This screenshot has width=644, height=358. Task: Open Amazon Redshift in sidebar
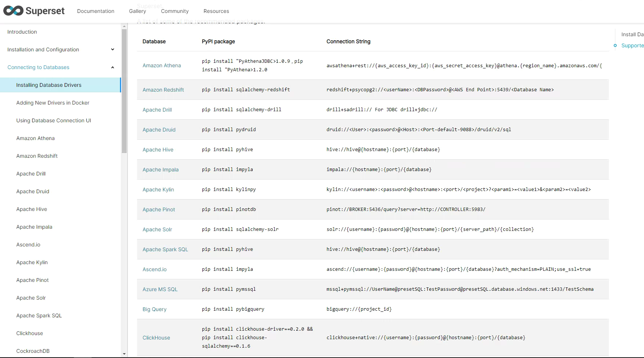click(x=37, y=156)
